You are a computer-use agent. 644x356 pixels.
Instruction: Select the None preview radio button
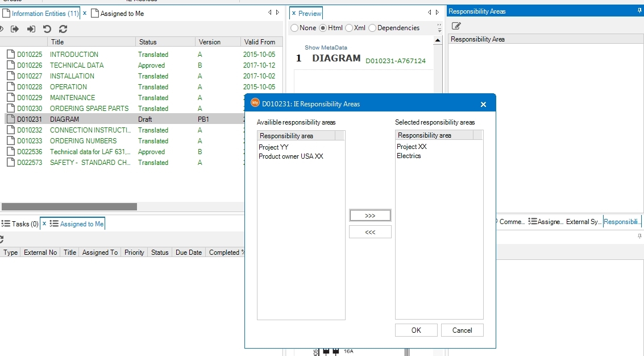point(294,28)
